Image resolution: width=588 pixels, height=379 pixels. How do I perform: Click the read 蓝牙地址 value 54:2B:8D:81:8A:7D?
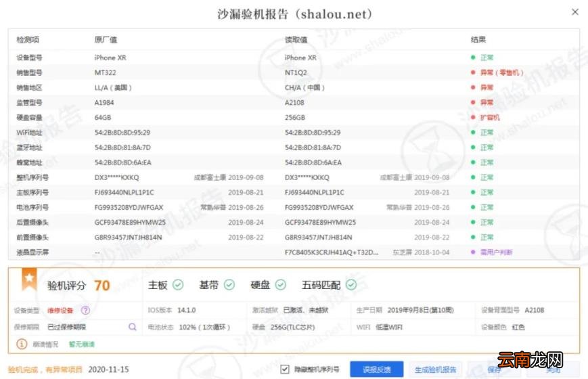coord(313,148)
